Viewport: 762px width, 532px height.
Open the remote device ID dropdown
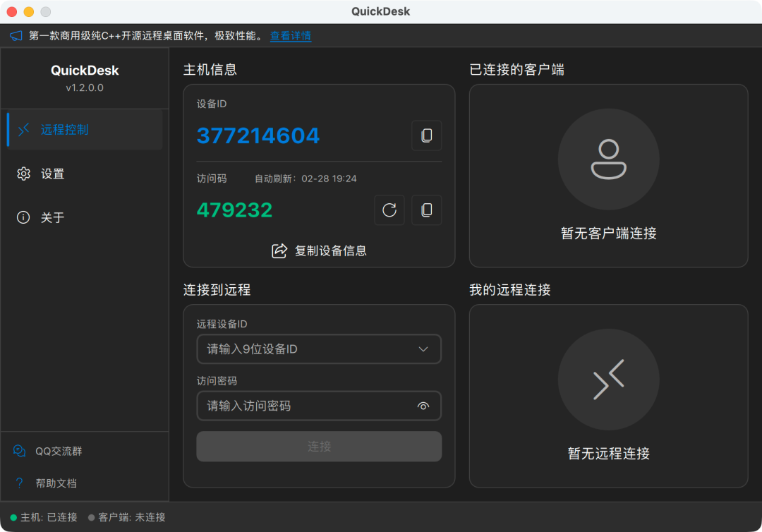click(x=423, y=349)
